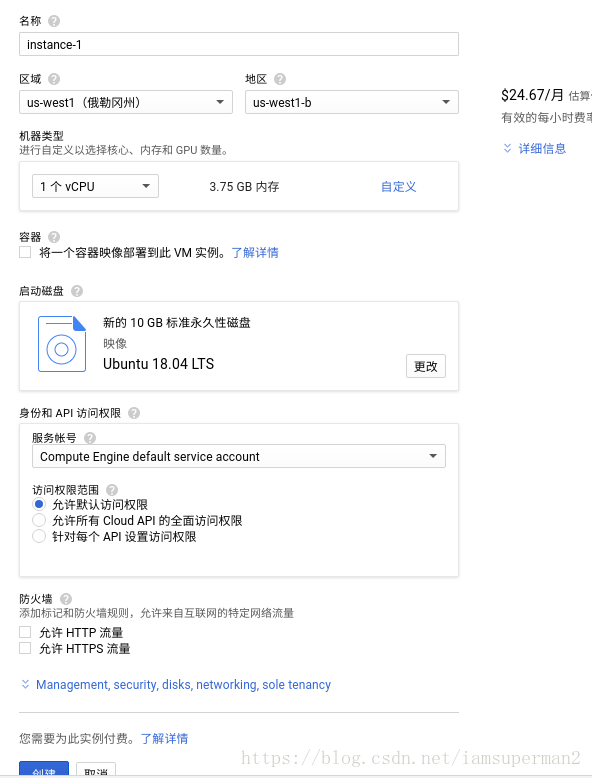Click the boot disk image icon
Screen dimensions: 592x778
tap(62, 344)
